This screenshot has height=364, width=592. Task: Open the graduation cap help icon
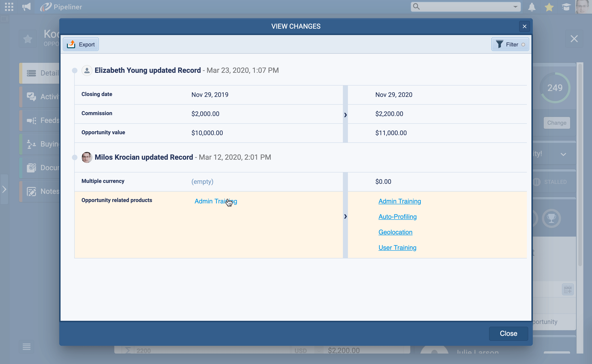tap(566, 7)
